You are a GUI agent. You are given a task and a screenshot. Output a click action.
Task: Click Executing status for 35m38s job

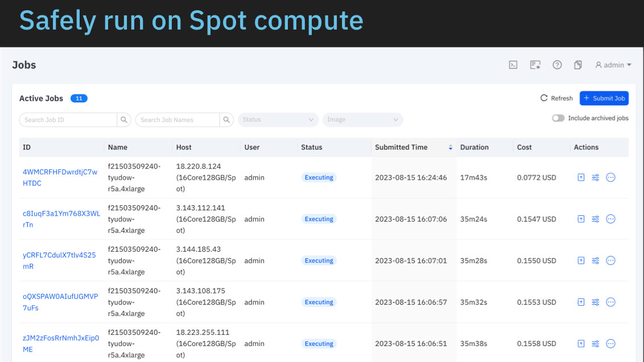(x=319, y=343)
